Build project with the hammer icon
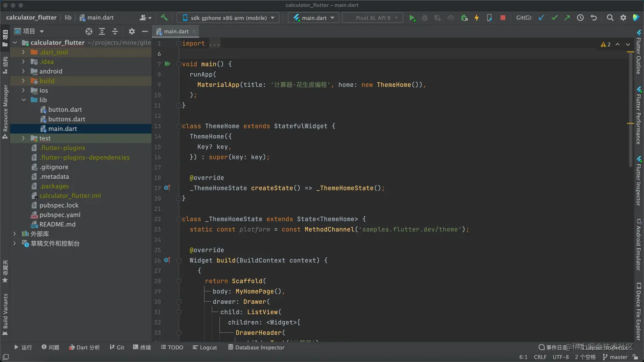The height and width of the screenshot is (362, 644). [164, 18]
